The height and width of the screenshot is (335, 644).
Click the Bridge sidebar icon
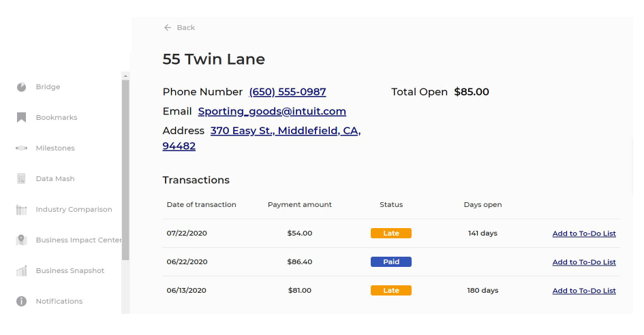(x=22, y=87)
